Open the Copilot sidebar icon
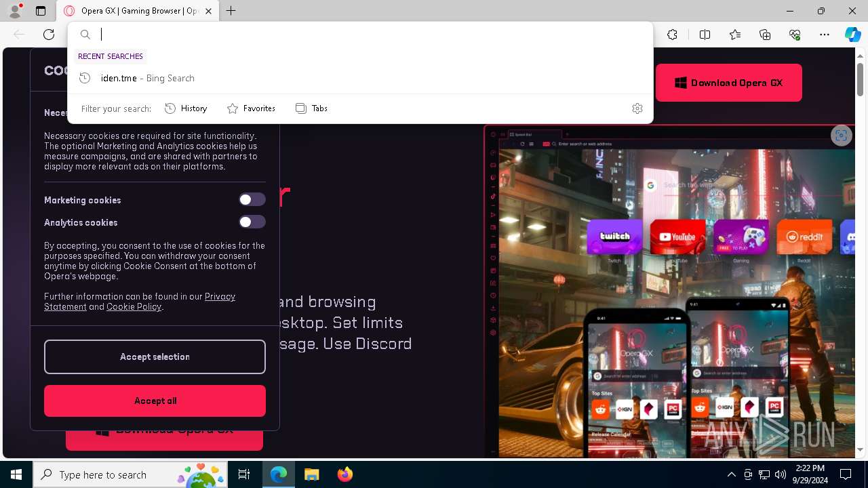868x488 pixels. tap(852, 35)
